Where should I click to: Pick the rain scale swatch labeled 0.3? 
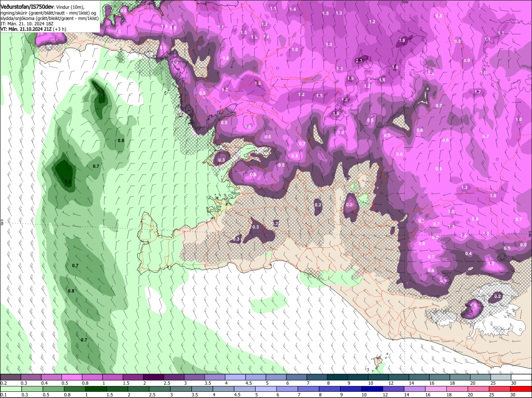click(32, 389)
